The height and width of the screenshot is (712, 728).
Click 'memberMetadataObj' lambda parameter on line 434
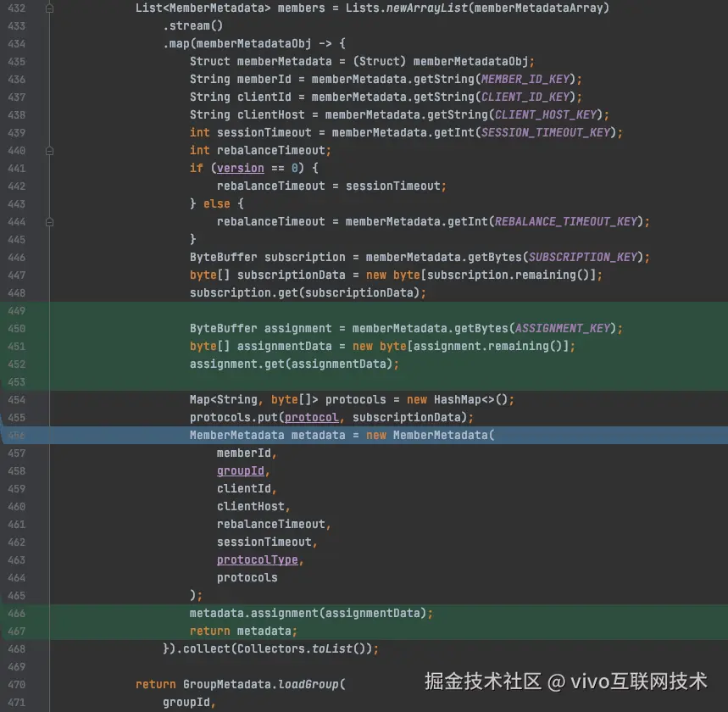tap(253, 44)
